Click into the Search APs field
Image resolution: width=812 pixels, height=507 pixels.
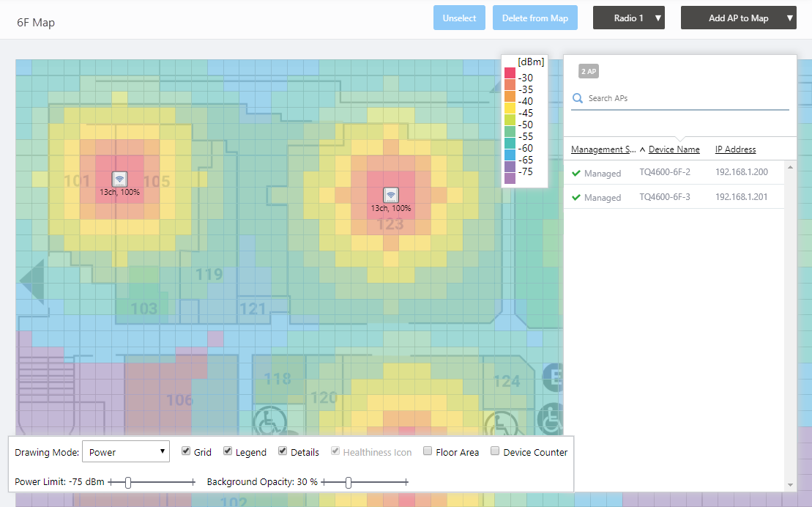point(685,98)
